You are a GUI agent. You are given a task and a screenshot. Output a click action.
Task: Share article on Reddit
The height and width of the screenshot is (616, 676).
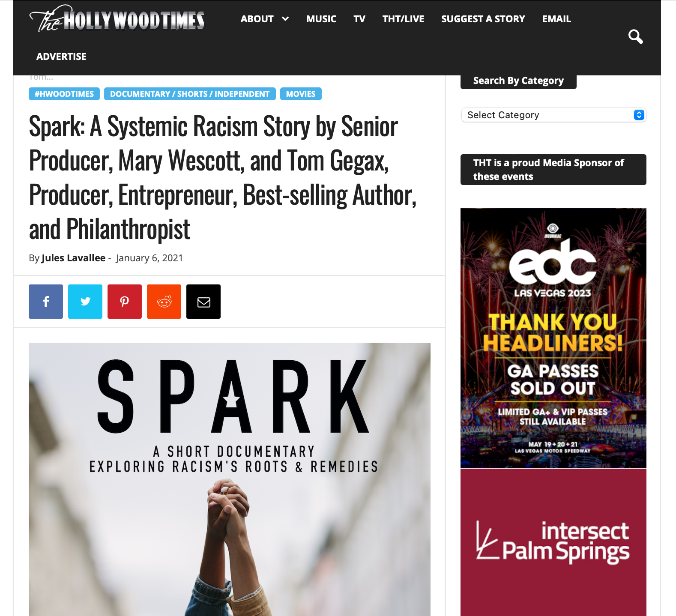pyautogui.click(x=164, y=302)
